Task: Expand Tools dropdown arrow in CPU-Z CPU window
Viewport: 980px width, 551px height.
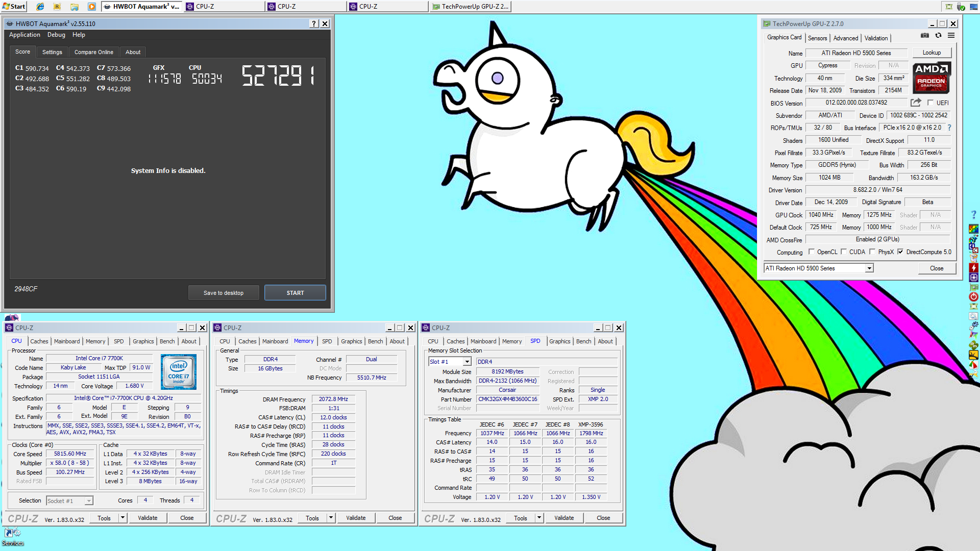Action: point(122,518)
